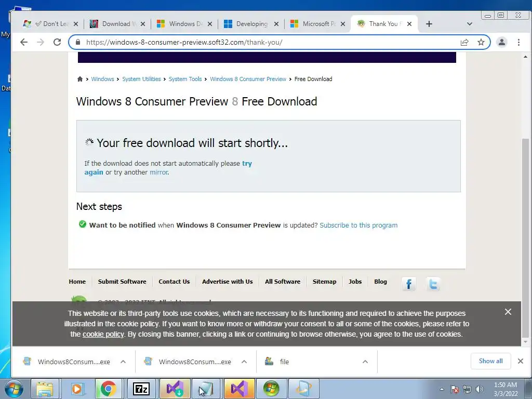Click the try again download link
Screen dimensions: 532x399
[247, 164]
